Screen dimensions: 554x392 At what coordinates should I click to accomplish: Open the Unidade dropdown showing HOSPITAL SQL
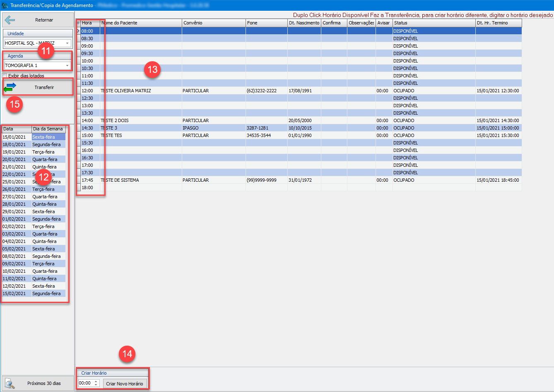click(67, 43)
